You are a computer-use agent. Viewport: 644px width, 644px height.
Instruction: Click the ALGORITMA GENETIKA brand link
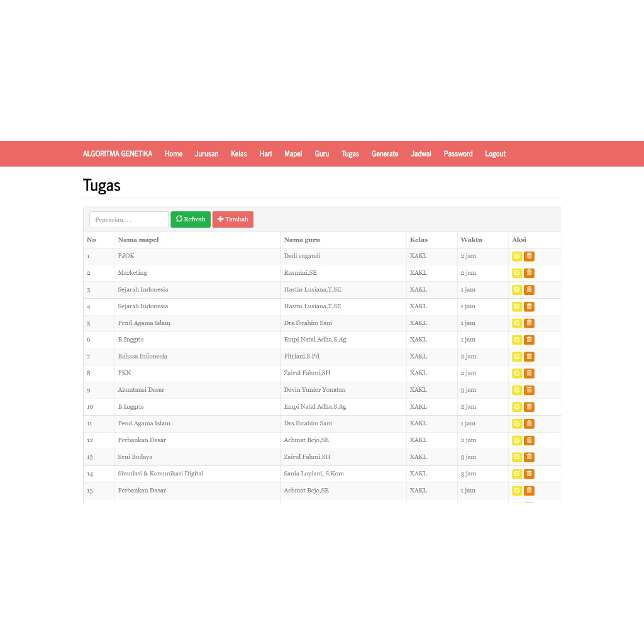pyautogui.click(x=118, y=153)
